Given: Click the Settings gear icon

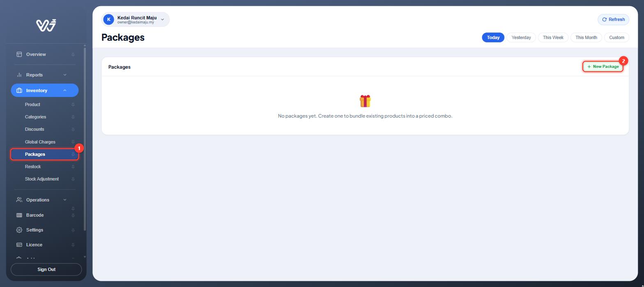Looking at the screenshot, I should tap(19, 230).
